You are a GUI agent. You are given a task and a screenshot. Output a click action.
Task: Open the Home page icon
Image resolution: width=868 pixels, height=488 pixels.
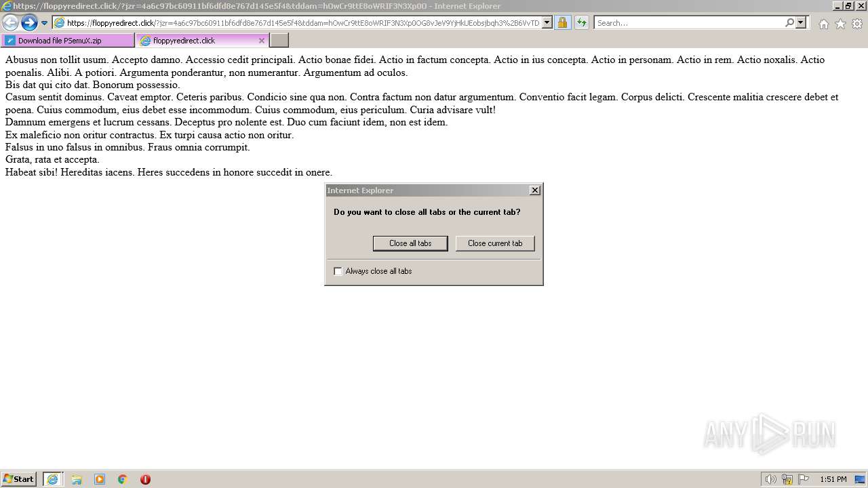pyautogui.click(x=823, y=24)
